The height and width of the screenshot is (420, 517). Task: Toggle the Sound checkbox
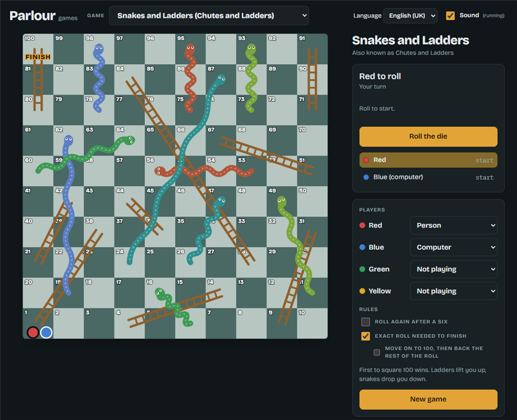450,16
